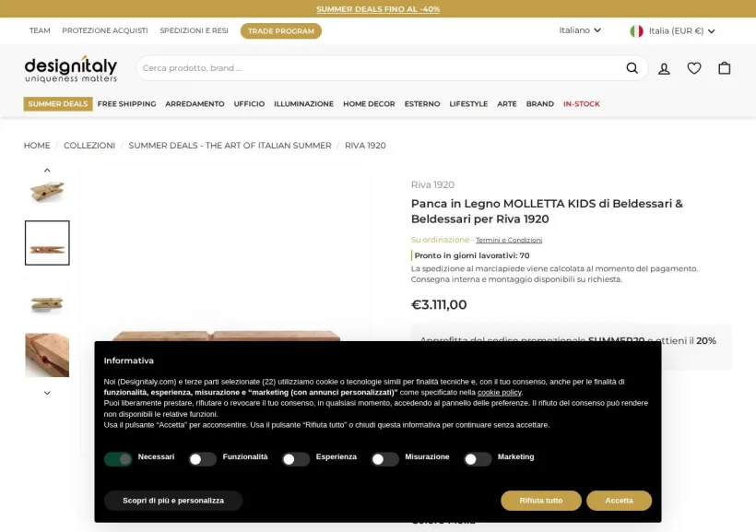Screen dimensions: 756x532
Task: Click the Rifiuta tutto button
Action: pos(541,501)
